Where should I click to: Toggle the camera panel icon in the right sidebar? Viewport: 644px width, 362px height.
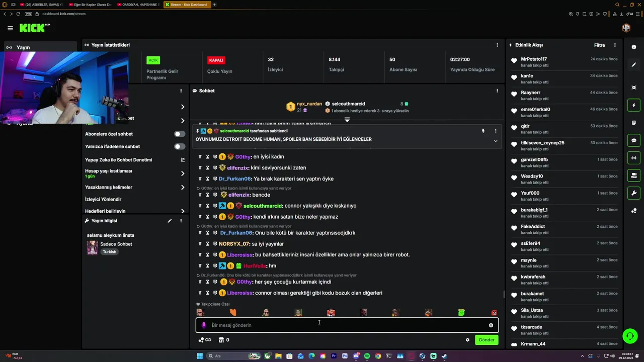tap(634, 175)
